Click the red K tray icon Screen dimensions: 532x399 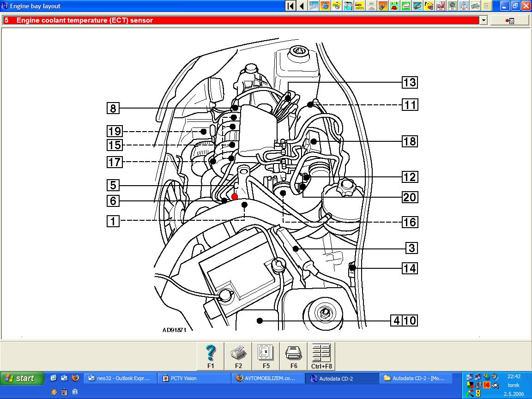(x=487, y=385)
